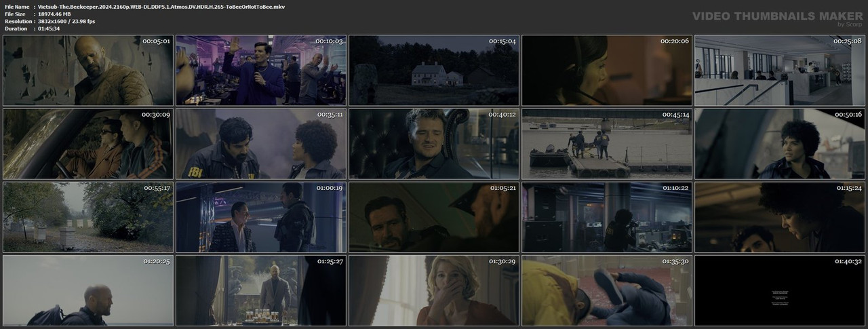Screen dimensions: 868x329
Task: Open the thumbnail at 00:05:01
Action: pyautogui.click(x=88, y=71)
